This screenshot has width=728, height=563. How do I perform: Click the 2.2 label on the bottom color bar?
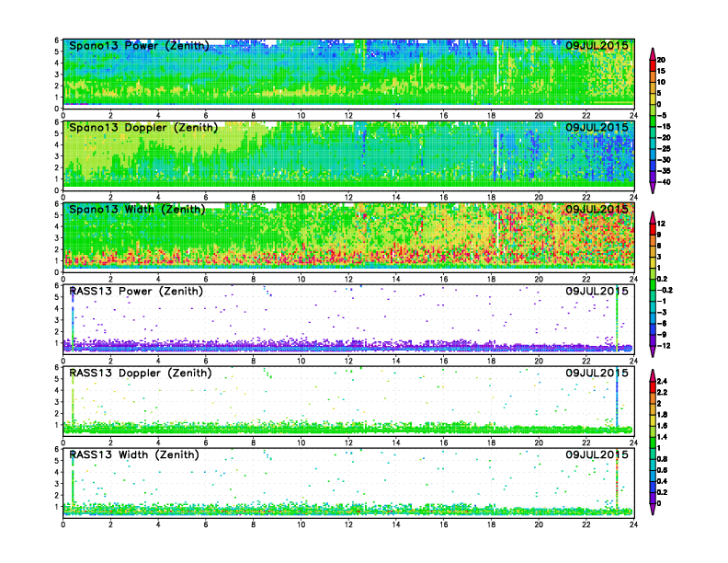pos(662,392)
